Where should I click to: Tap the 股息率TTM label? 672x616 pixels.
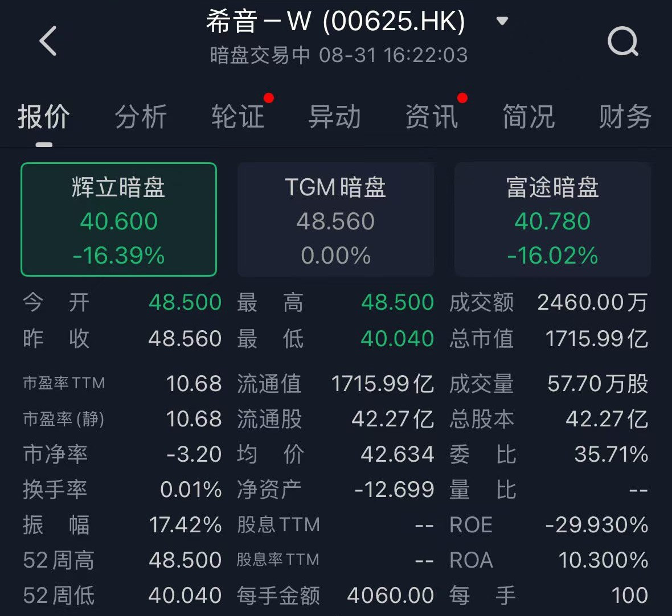278,560
